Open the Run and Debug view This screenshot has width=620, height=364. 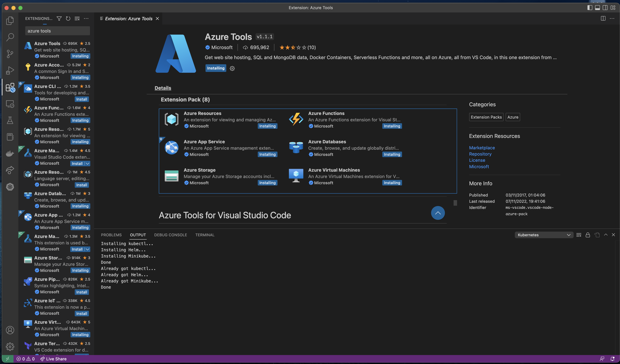point(10,71)
